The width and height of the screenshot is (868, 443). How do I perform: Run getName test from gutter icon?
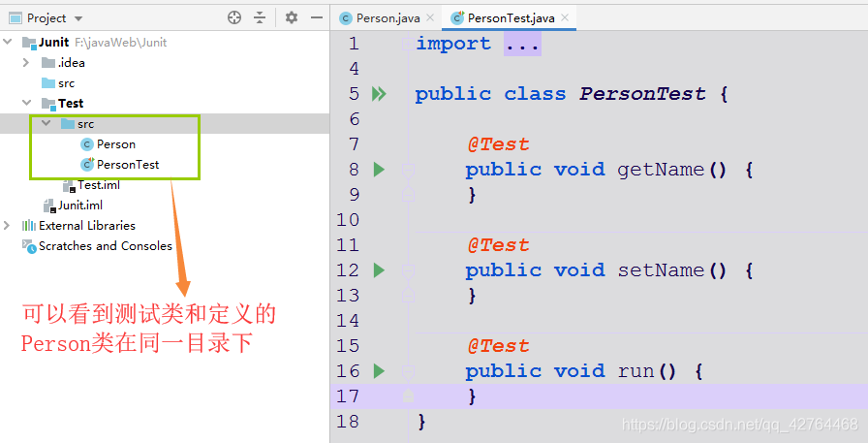click(x=379, y=170)
